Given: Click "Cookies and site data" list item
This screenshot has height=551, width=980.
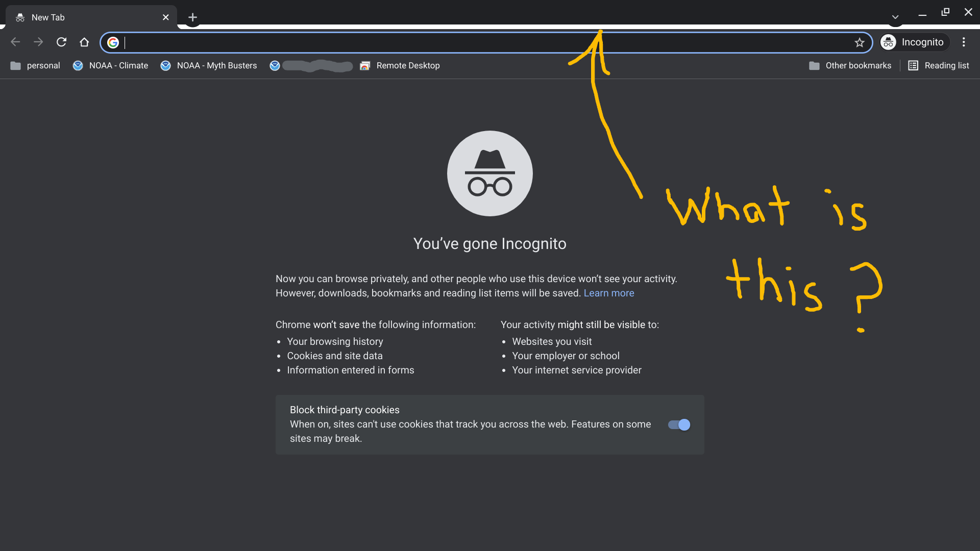Looking at the screenshot, I should pos(335,356).
